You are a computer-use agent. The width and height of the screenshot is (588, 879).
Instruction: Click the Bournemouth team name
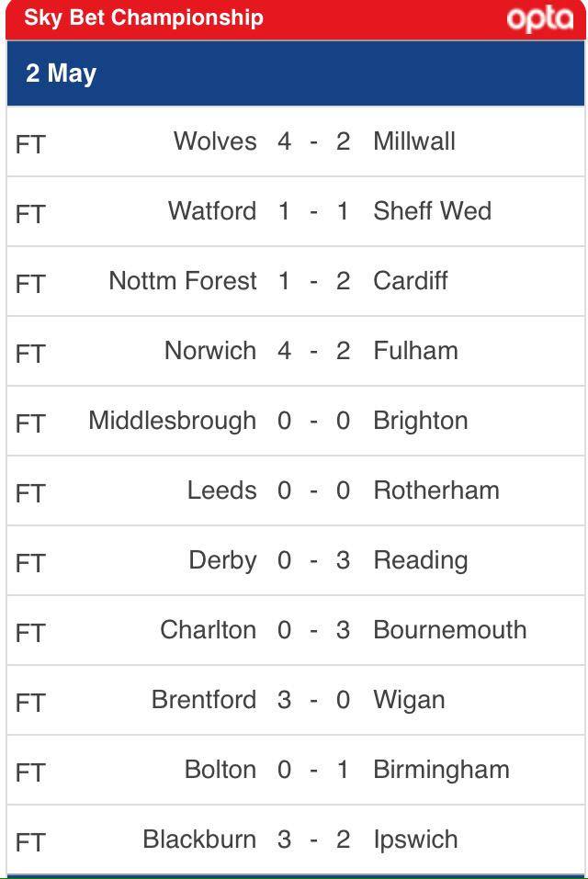450,630
